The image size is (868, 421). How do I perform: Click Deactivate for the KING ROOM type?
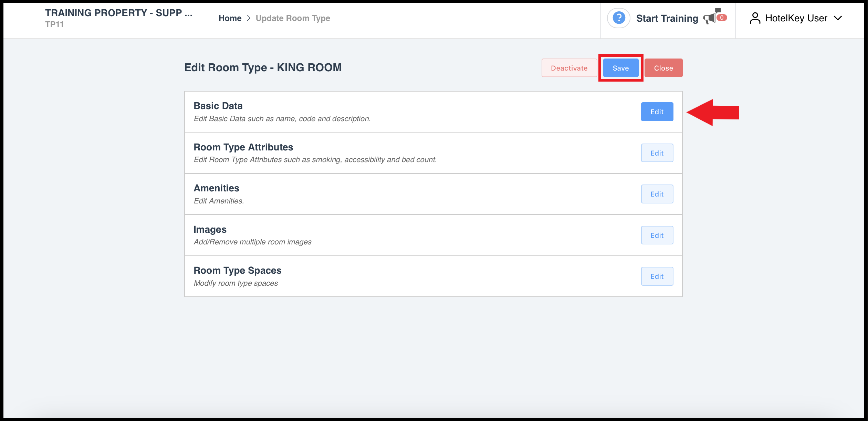[569, 67]
